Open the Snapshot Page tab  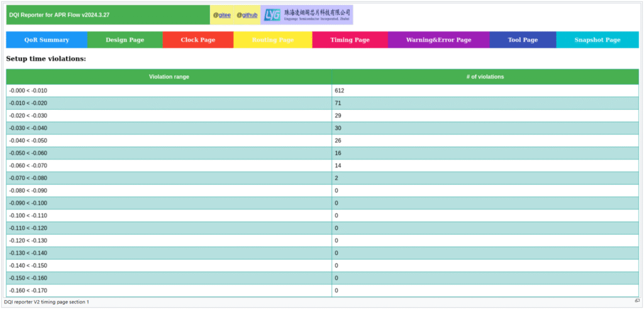click(597, 40)
